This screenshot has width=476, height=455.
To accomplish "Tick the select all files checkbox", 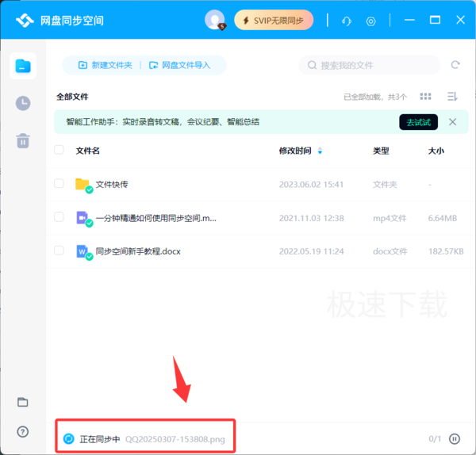I will click(59, 150).
